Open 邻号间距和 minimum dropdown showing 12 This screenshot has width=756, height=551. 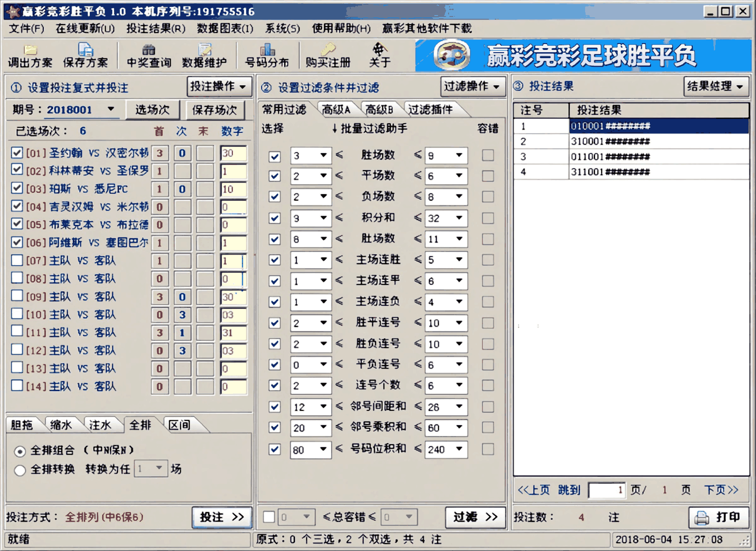click(x=323, y=407)
